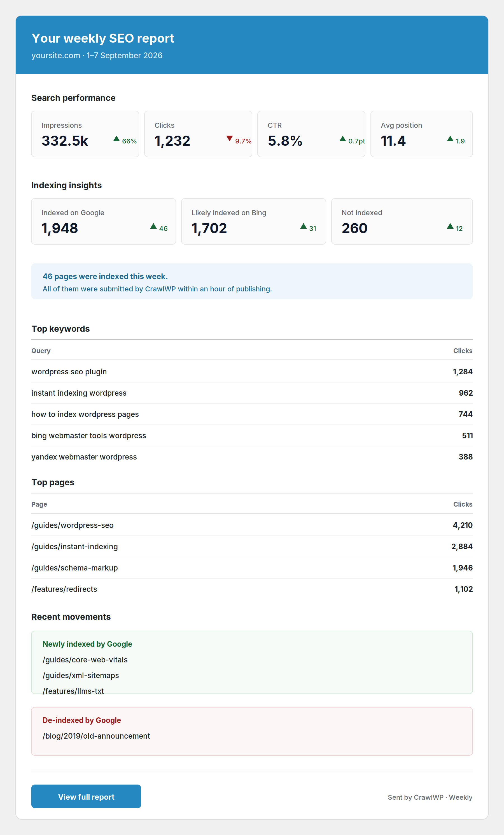
Task: Click /guides/xml-sitemaps in newly indexed list
Action: point(81,675)
